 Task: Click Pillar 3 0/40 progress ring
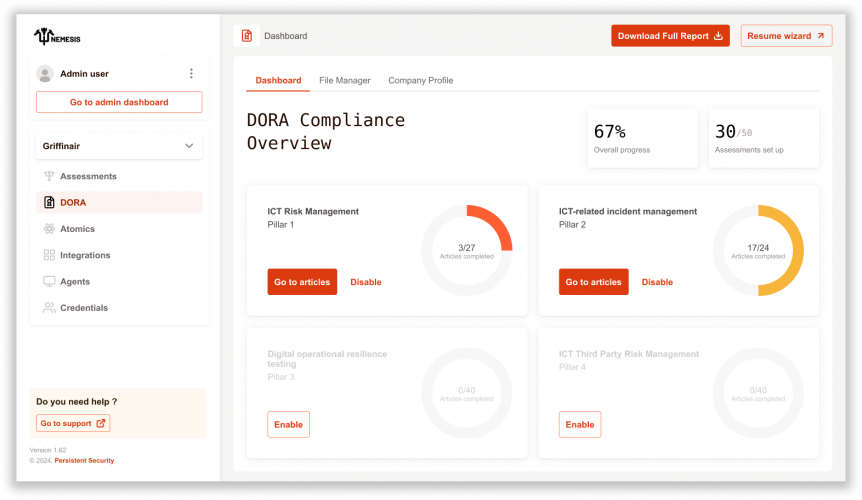[x=467, y=393]
